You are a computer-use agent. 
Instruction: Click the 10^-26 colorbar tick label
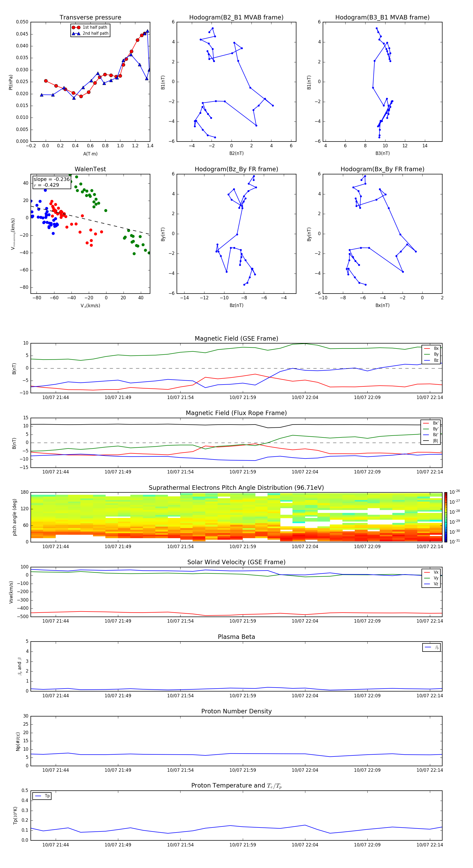pyautogui.click(x=455, y=492)
